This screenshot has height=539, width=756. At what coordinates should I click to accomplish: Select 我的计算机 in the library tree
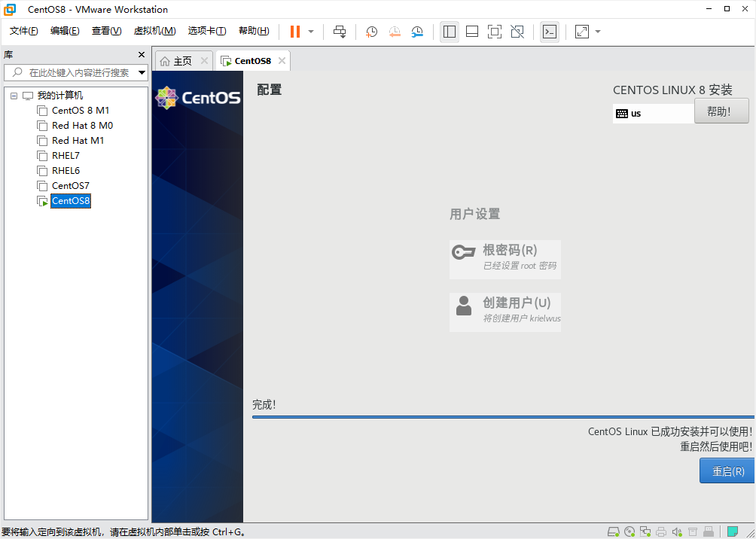[x=60, y=96]
